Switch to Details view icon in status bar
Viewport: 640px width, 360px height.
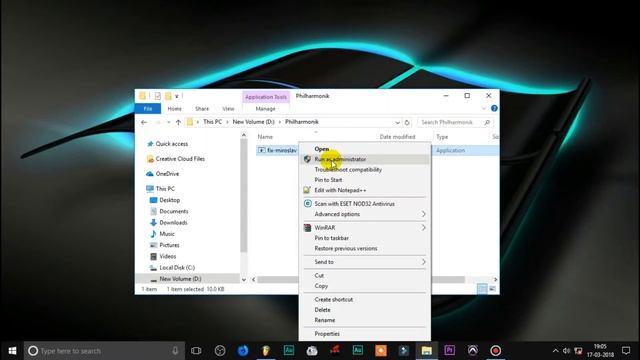(482, 289)
